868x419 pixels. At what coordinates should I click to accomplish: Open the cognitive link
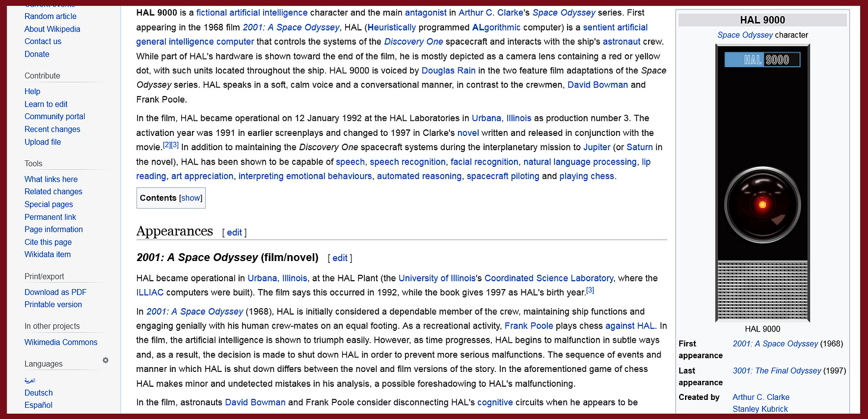(x=495, y=402)
